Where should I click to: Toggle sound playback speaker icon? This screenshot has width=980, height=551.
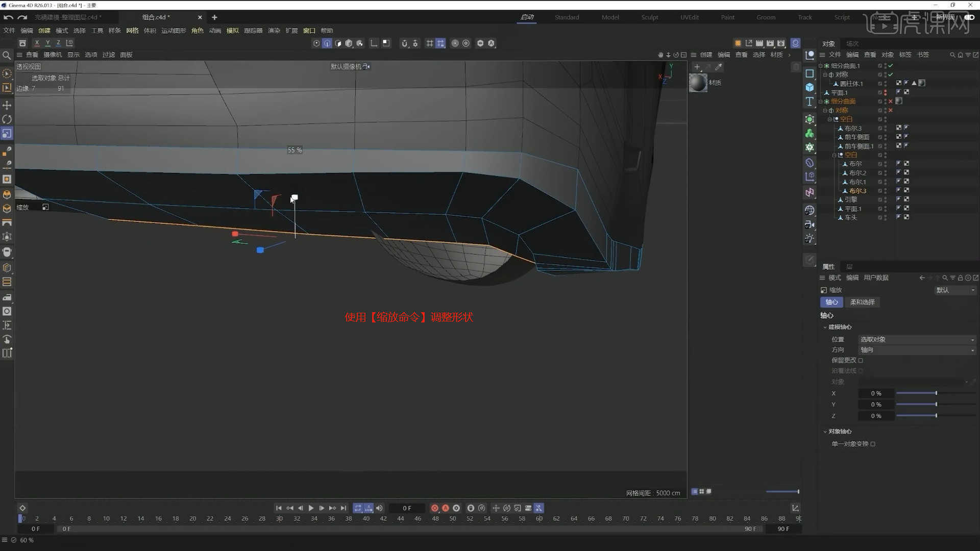coord(379,508)
